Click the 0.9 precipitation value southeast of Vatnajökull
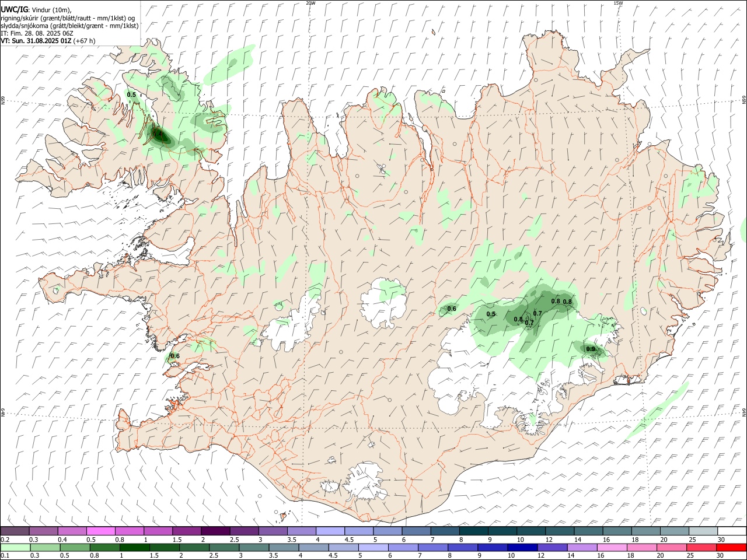The image size is (747, 560). (x=591, y=349)
